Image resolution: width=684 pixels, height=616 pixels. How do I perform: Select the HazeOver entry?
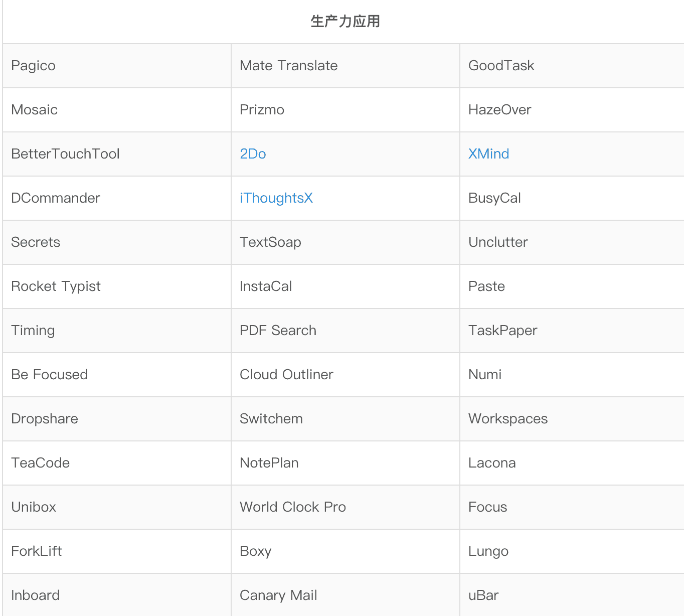[500, 110]
